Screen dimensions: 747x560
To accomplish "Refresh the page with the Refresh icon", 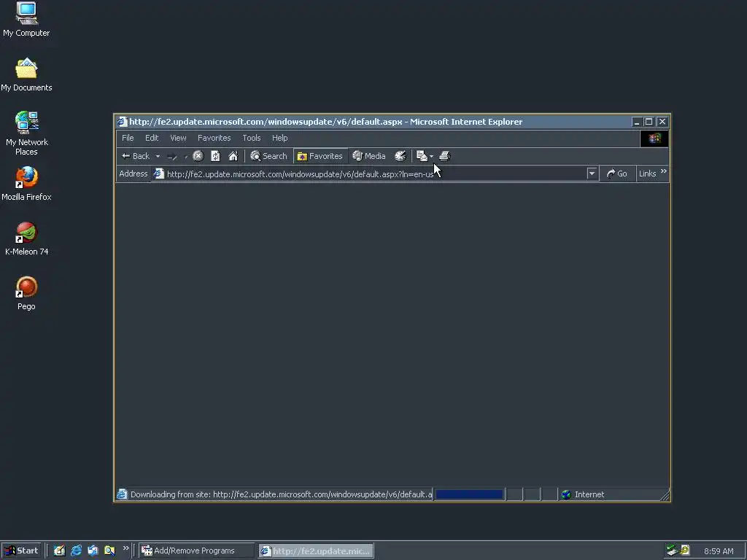I will [x=215, y=156].
